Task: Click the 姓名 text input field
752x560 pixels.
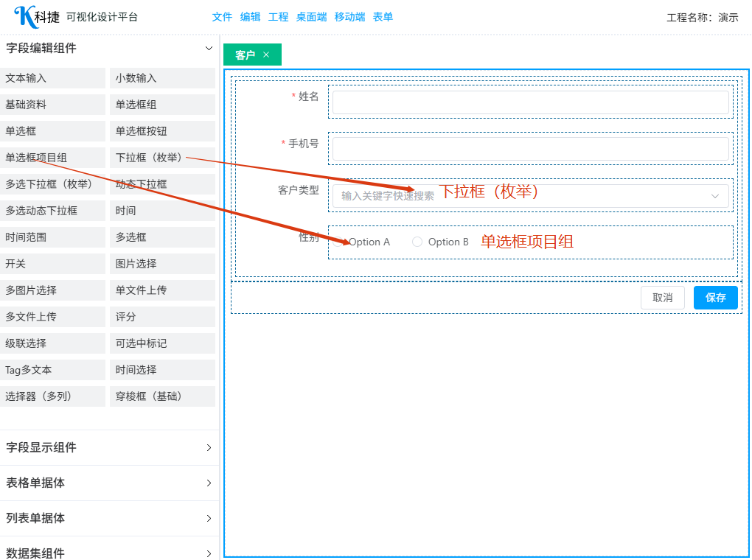Action: pyautogui.click(x=530, y=102)
